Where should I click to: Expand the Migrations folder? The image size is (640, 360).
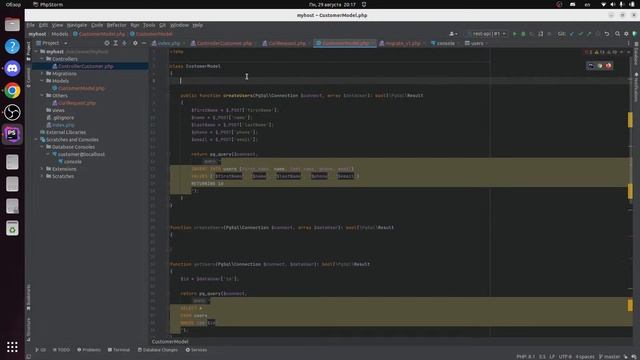tap(42, 74)
